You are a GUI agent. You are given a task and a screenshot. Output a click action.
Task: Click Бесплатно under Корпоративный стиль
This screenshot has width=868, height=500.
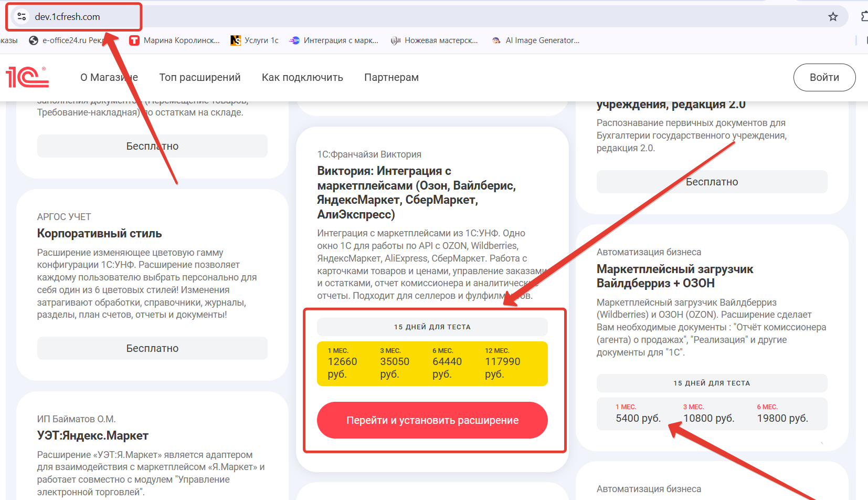coord(152,348)
